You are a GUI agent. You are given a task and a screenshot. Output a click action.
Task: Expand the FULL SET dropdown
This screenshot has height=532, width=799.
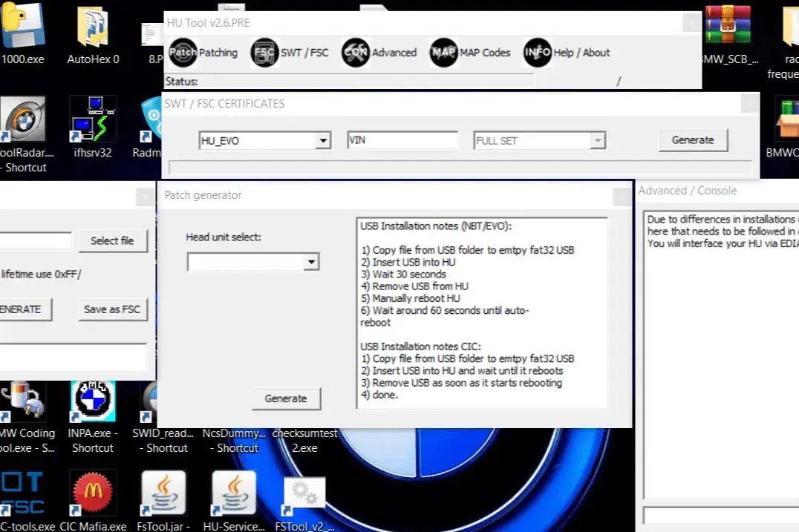(597, 140)
